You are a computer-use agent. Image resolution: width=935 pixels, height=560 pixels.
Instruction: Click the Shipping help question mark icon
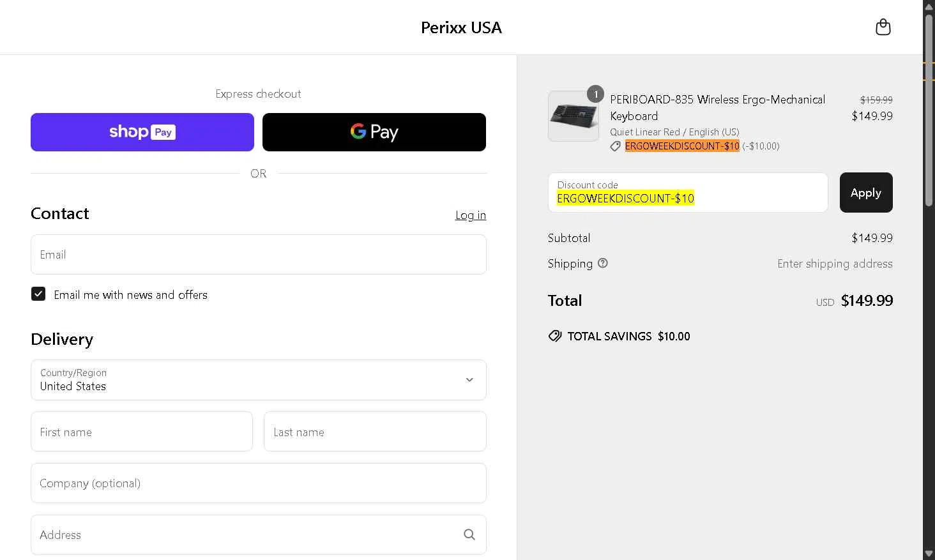pyautogui.click(x=603, y=263)
